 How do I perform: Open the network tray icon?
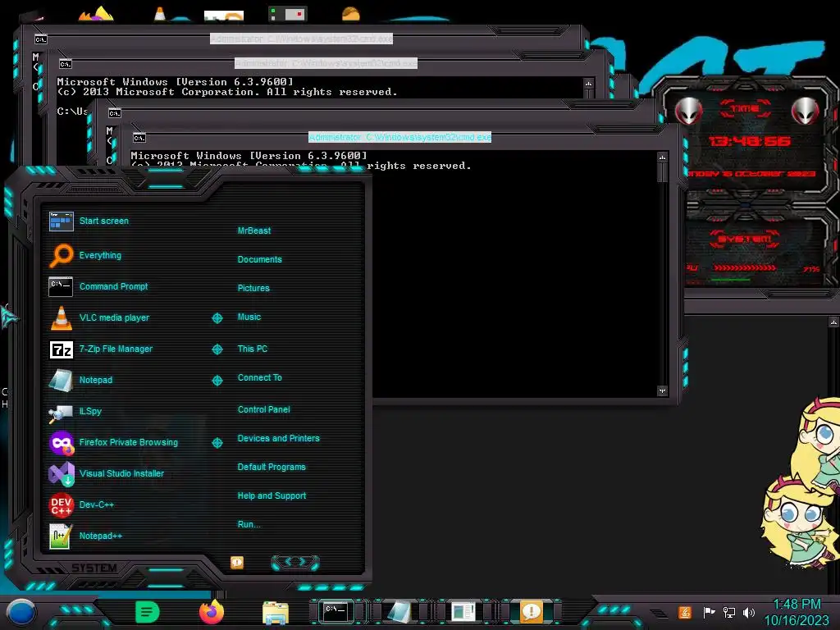[728, 612]
